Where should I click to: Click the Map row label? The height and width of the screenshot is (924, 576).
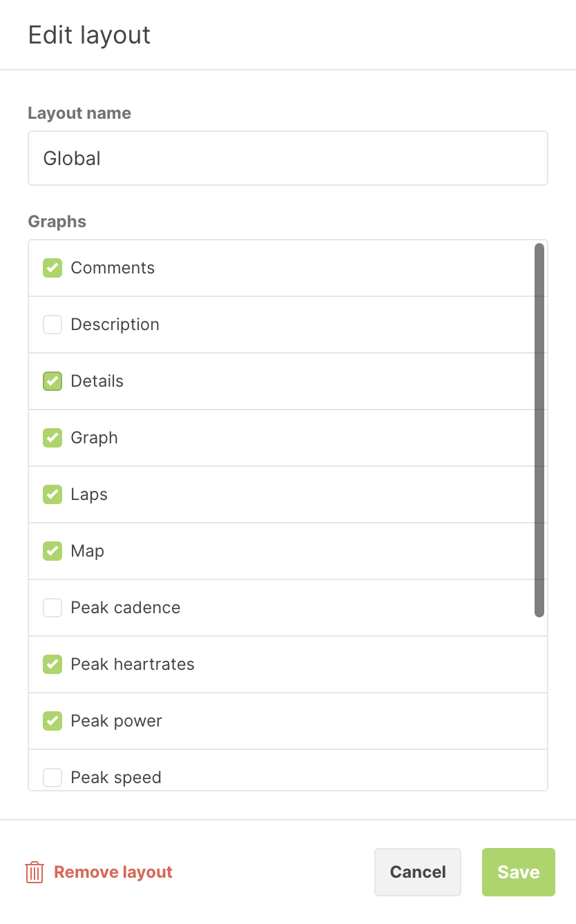tap(88, 551)
